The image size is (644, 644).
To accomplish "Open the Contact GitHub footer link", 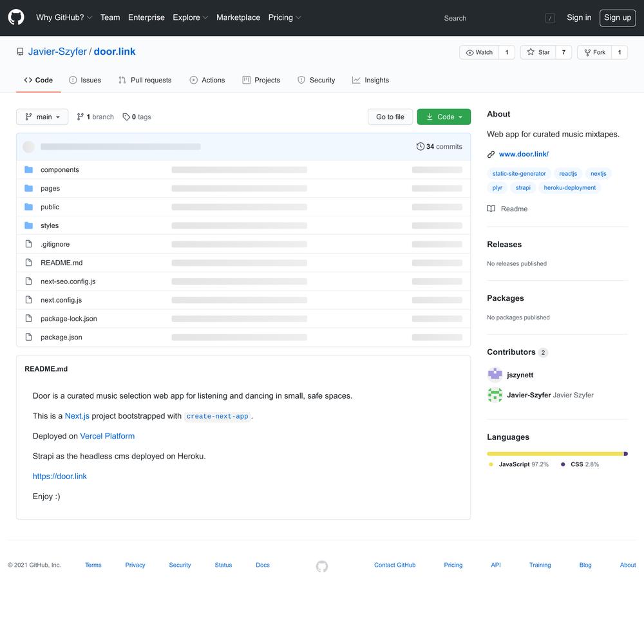I will (x=395, y=565).
